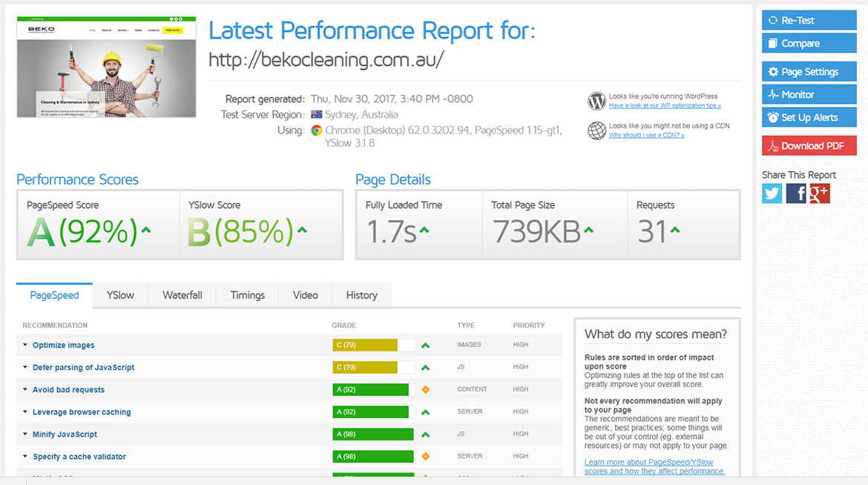Open the Timings tab
Screen dimensions: 868x485
[248, 295]
